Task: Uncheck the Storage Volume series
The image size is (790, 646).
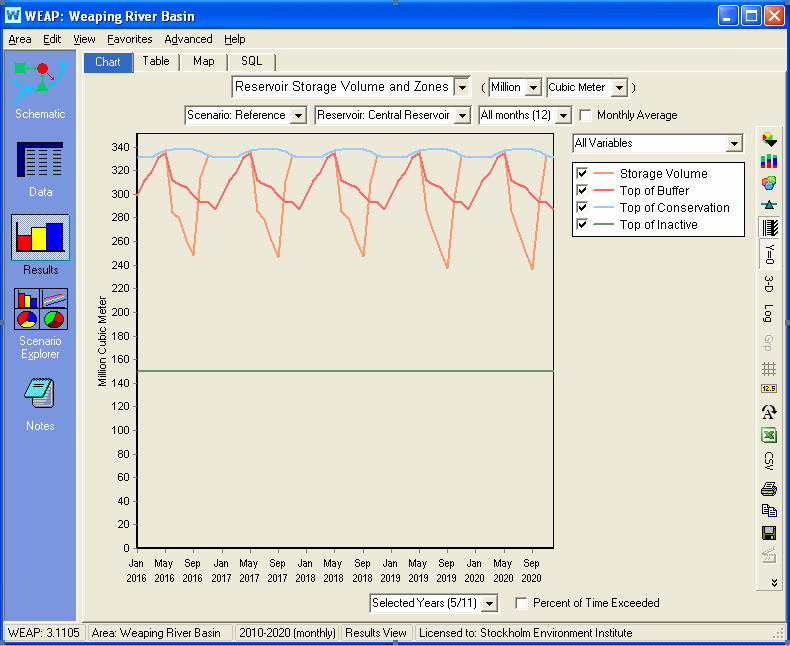Action: [x=582, y=174]
